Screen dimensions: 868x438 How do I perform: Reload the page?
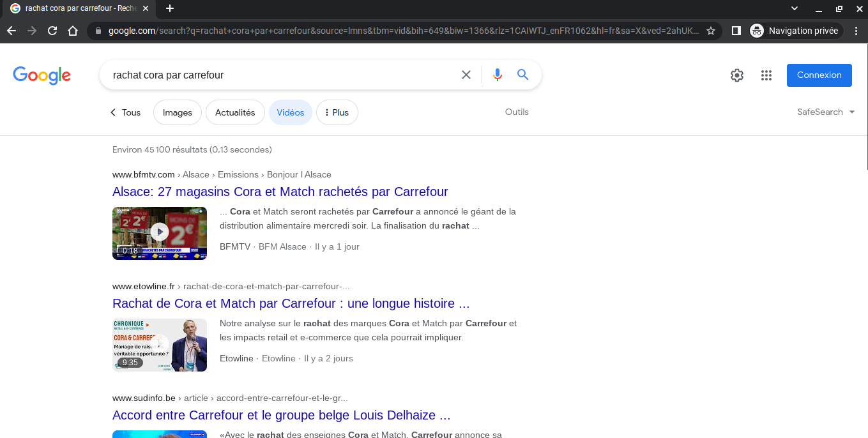52,31
